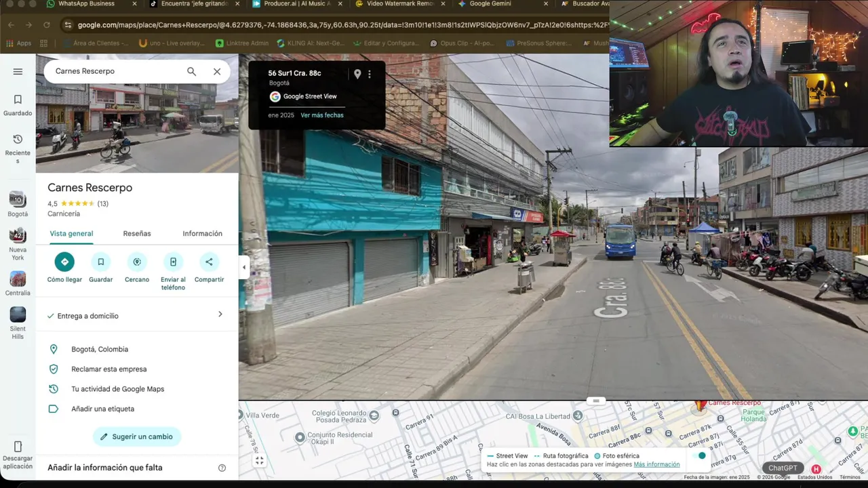Click Reclamar esta empresa
This screenshot has width=868, height=488.
click(x=137, y=369)
